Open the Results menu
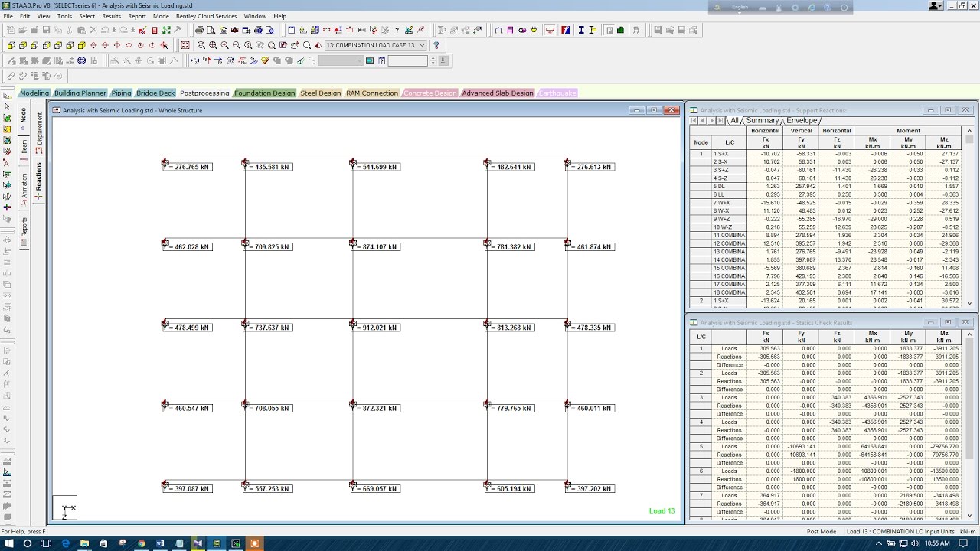Image resolution: width=980 pixels, height=551 pixels. click(x=113, y=15)
